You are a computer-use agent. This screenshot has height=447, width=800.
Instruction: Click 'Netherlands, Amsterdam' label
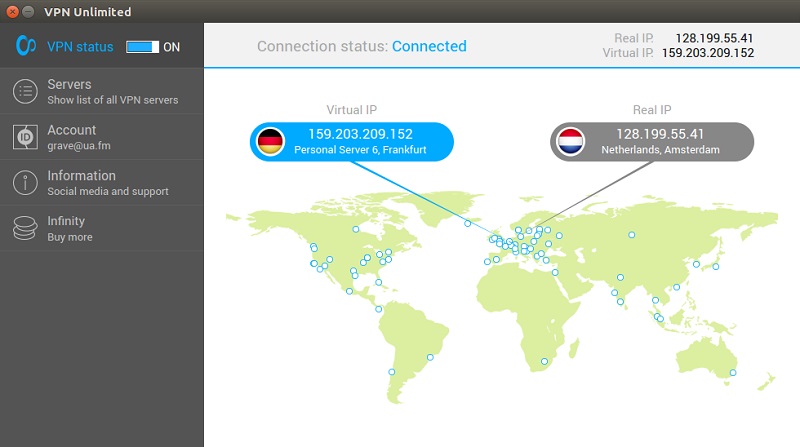point(660,150)
